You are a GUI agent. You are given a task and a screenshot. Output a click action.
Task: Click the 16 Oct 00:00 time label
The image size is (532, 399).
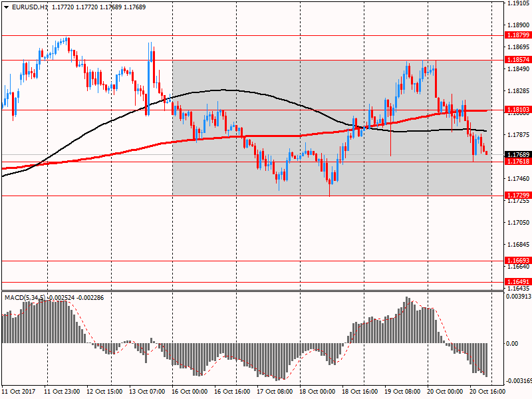click(190, 392)
